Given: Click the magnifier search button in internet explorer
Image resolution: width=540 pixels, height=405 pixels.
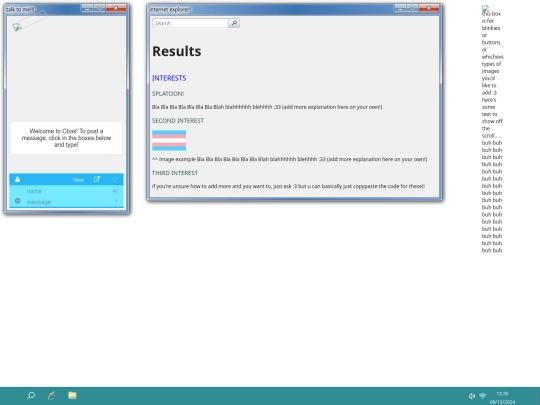Looking at the screenshot, I should [234, 23].
